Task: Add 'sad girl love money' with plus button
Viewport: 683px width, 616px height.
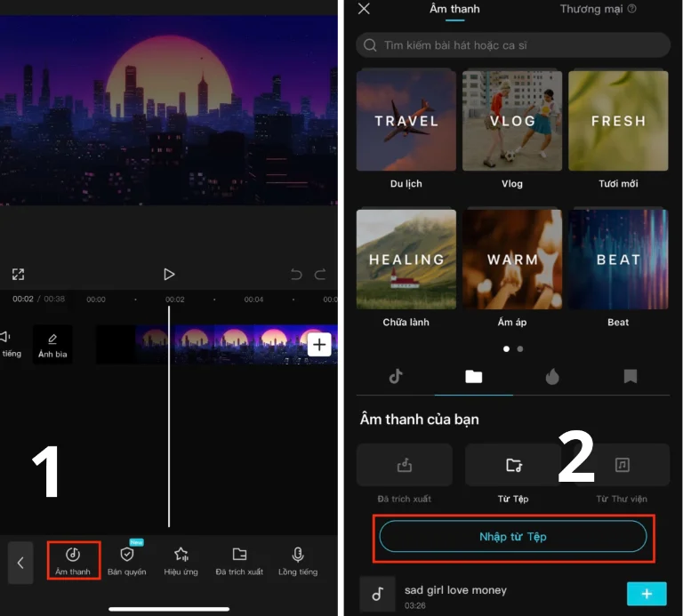Action: pyautogui.click(x=647, y=594)
